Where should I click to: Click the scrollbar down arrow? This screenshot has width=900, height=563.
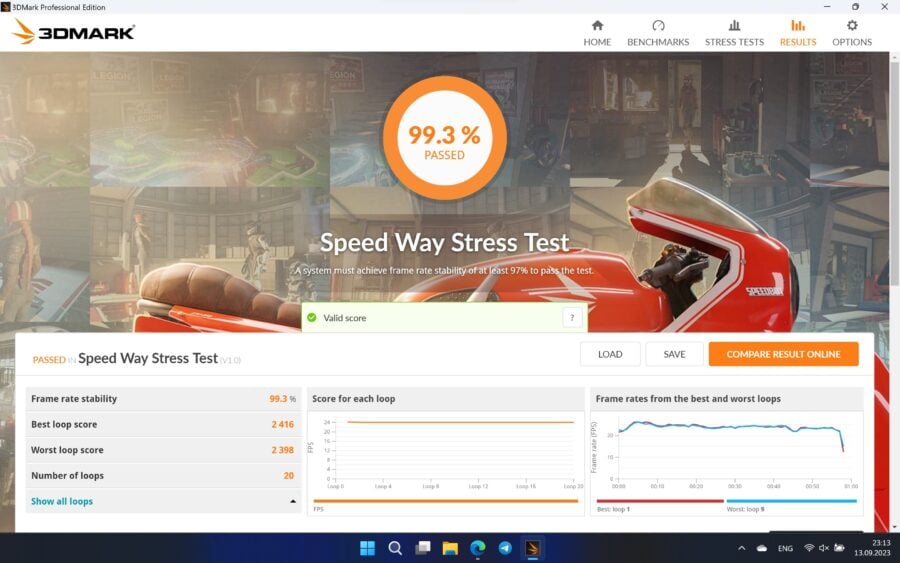pos(894,527)
